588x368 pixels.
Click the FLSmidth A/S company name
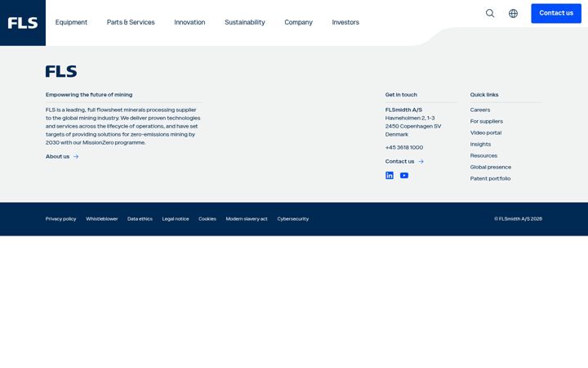403,110
